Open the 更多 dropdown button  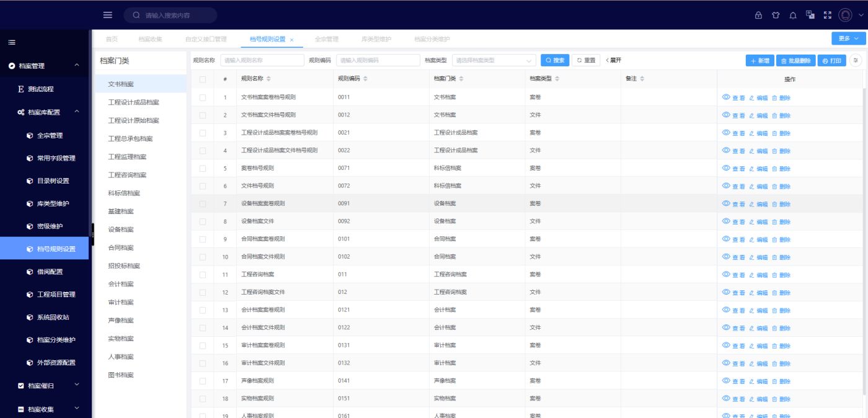point(848,38)
